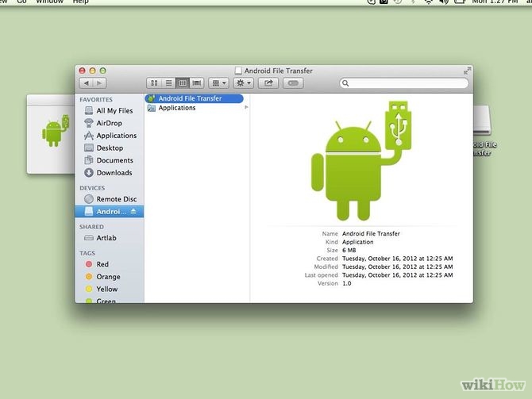Click the Version value 1.0
The image size is (532, 399).
347,283
